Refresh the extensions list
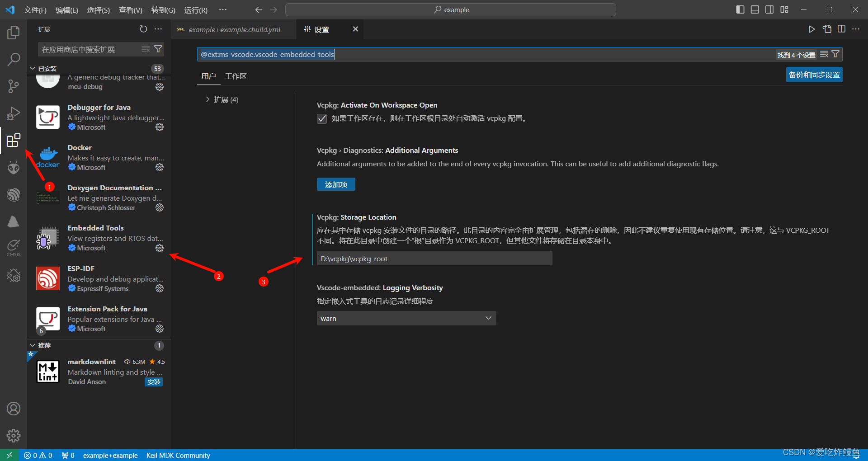Image resolution: width=868 pixels, height=461 pixels. tap(143, 29)
